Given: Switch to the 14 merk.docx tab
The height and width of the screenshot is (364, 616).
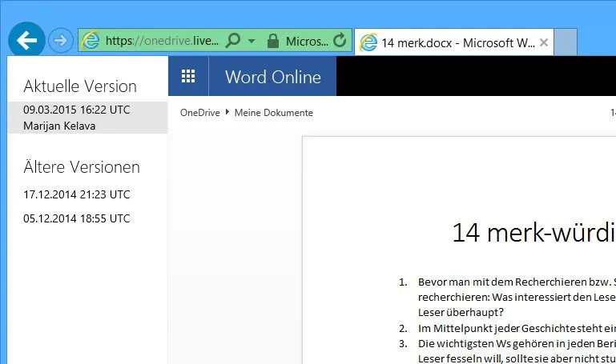Looking at the screenshot, I should [453, 42].
